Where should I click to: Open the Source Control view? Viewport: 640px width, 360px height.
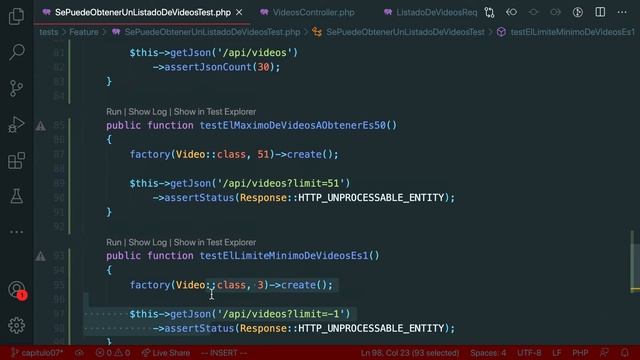16,89
